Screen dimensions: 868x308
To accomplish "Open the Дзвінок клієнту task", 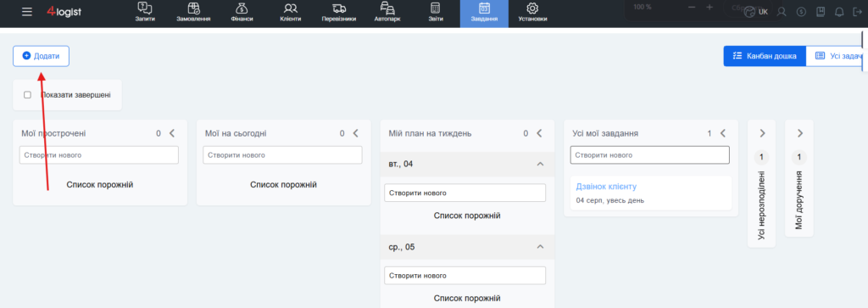I will point(606,187).
